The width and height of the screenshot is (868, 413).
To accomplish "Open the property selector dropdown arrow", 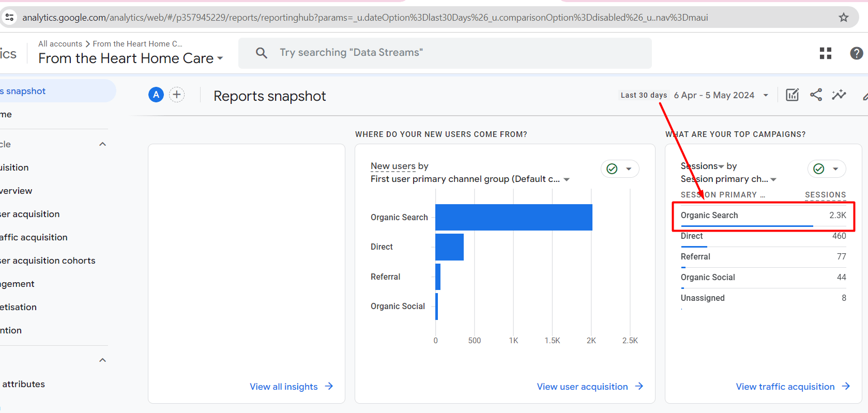I will (x=220, y=58).
